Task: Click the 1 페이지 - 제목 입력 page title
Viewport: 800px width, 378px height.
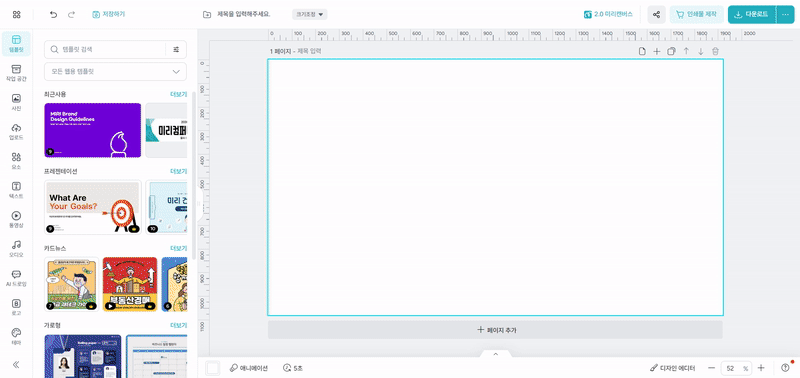Action: click(x=296, y=51)
